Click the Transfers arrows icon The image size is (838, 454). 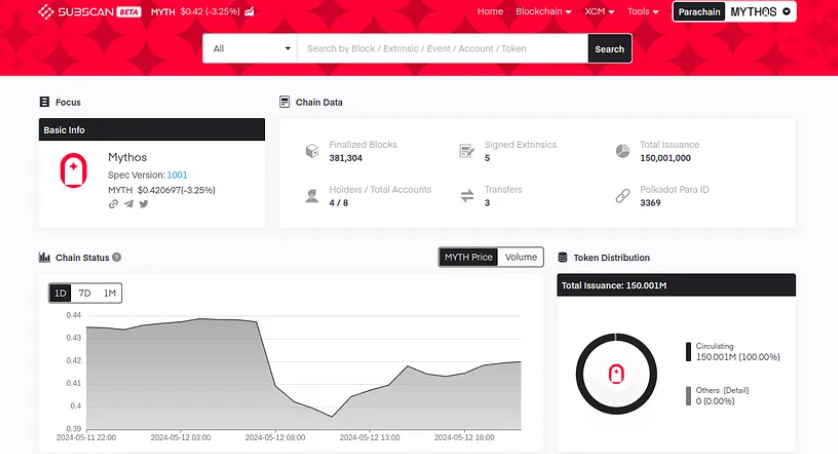[467, 196]
